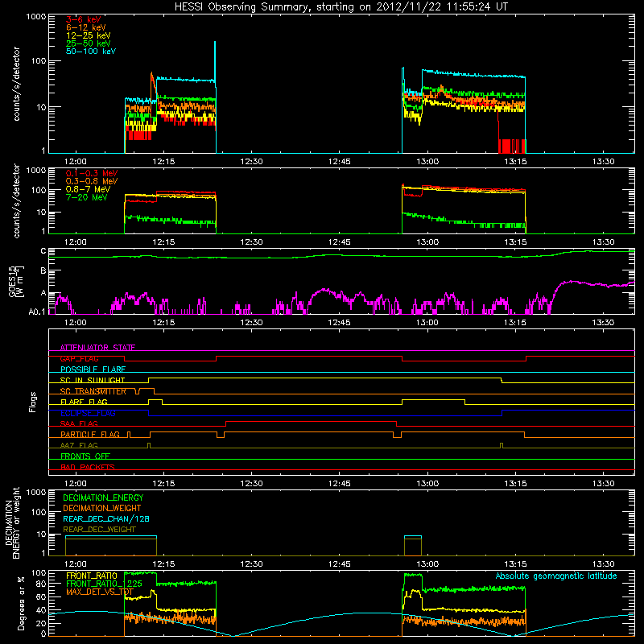Click the 0.8-7 MeV legend entry

tap(88, 189)
